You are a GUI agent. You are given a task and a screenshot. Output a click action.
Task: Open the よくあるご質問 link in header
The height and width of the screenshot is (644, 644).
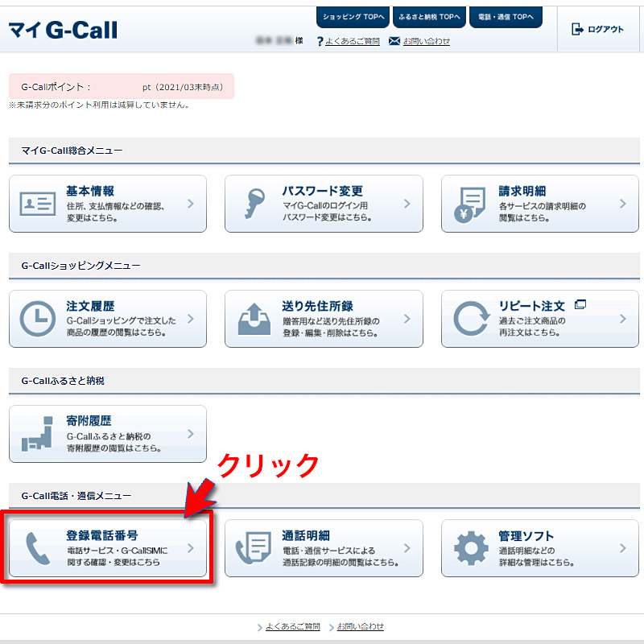353,41
